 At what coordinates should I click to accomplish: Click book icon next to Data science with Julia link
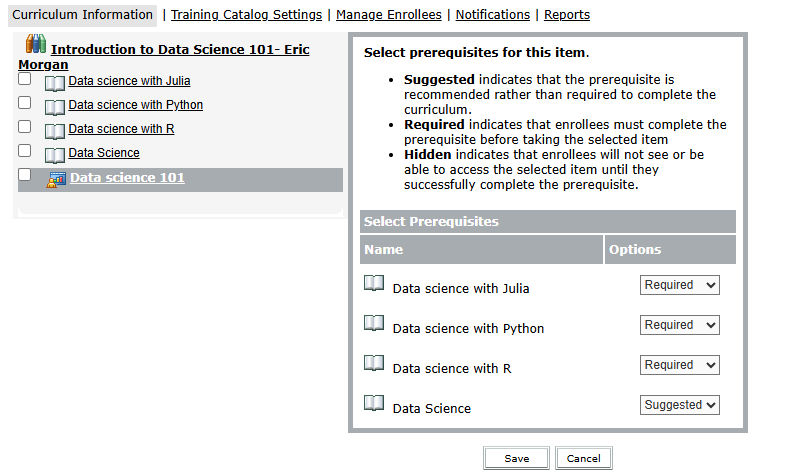55,83
